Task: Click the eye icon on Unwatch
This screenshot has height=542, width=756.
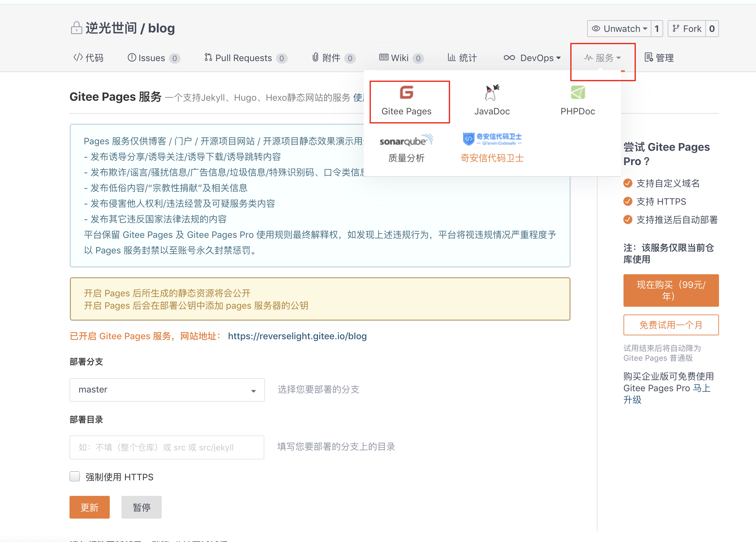Action: tap(596, 29)
